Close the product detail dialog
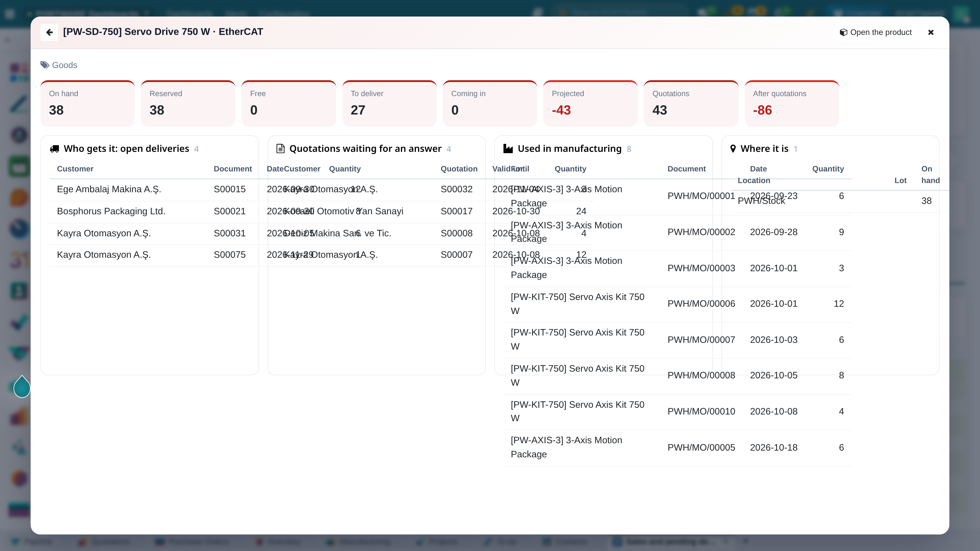Screen dimensions: 980x551 coord(931,32)
